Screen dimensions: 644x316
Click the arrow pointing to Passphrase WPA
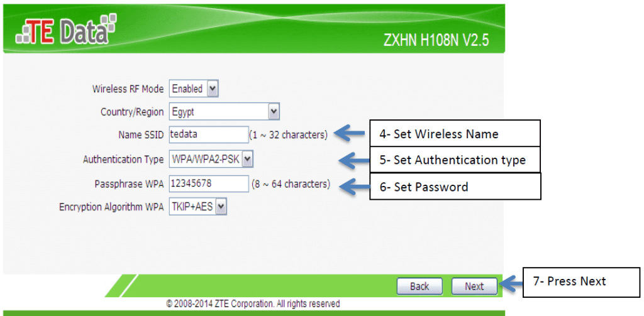(x=354, y=187)
